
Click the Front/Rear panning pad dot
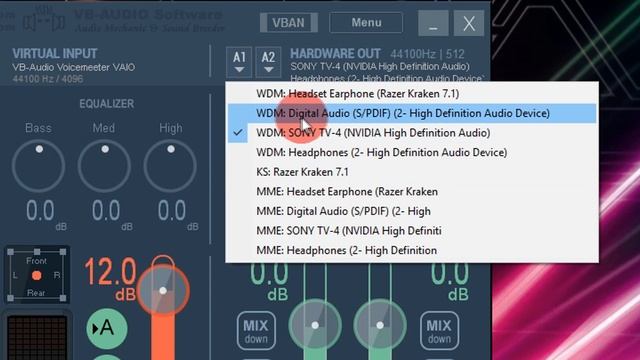pyautogui.click(x=36, y=276)
